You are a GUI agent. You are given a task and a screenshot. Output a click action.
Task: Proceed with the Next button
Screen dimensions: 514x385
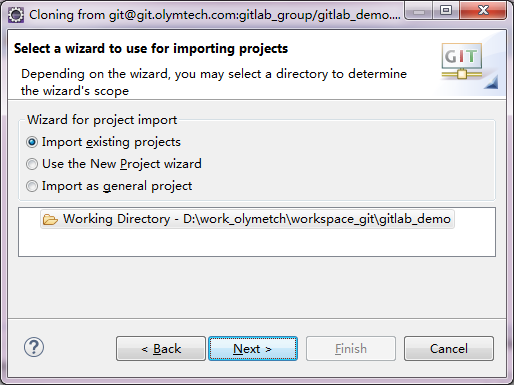tap(253, 349)
